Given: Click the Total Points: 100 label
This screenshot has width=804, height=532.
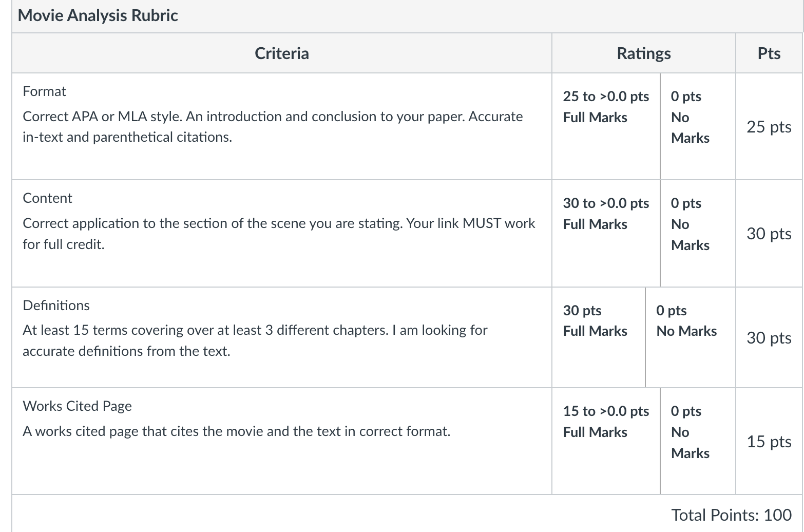Looking at the screenshot, I should click(x=732, y=515).
